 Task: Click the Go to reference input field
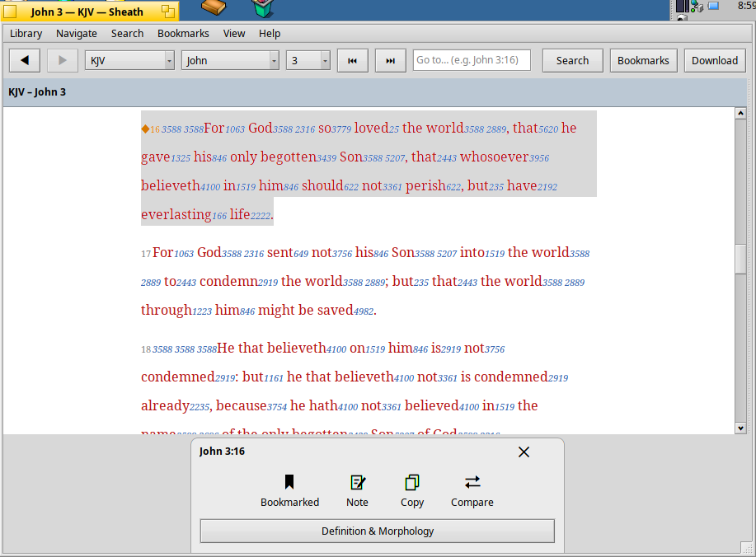tap(472, 60)
